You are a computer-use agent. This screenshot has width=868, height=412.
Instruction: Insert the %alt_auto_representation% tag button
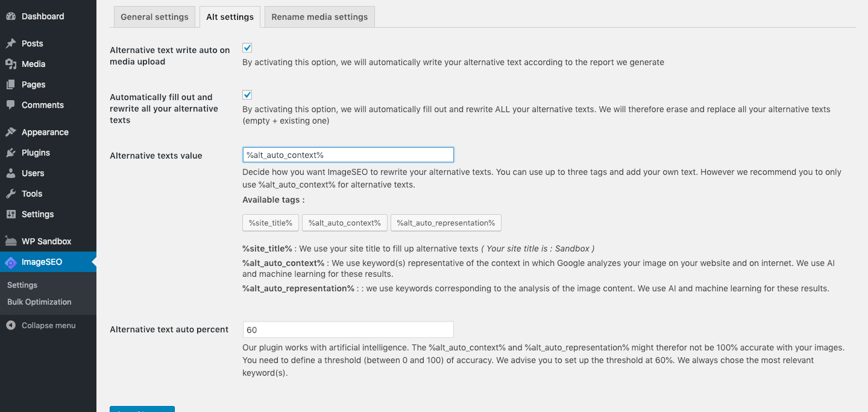[x=445, y=223]
